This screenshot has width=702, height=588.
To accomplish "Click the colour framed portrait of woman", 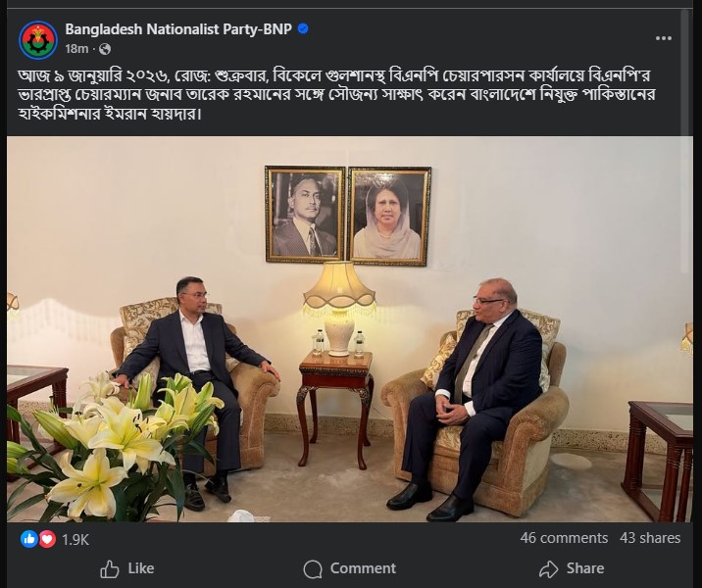I will 389,216.
